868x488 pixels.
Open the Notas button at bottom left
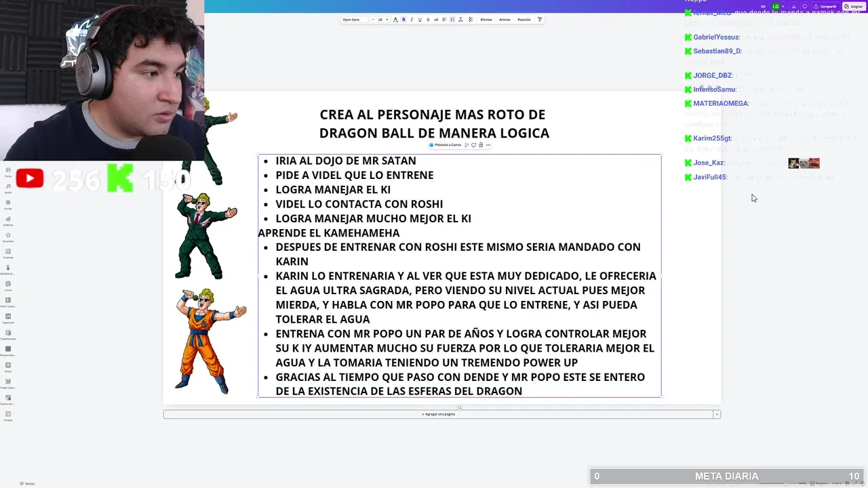tap(28, 483)
